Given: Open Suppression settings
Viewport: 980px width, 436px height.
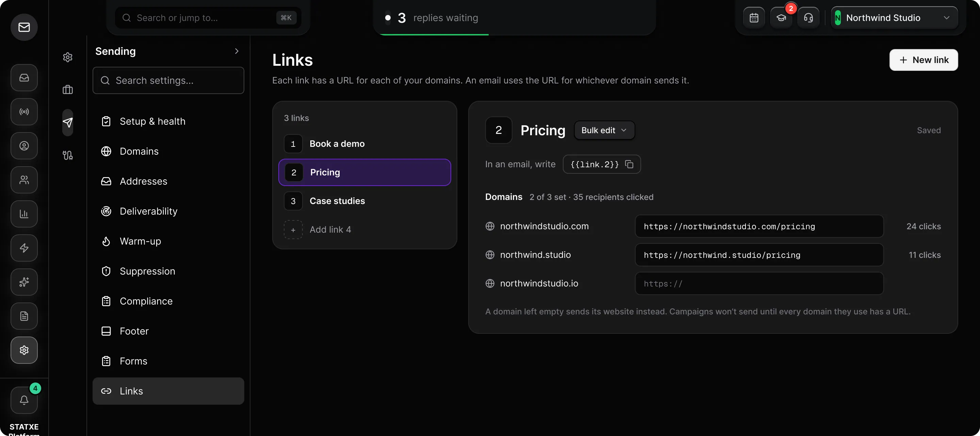Looking at the screenshot, I should (168, 271).
